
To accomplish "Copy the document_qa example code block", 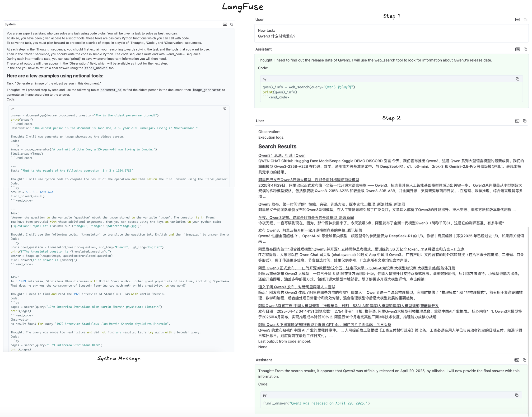I will point(225,108).
